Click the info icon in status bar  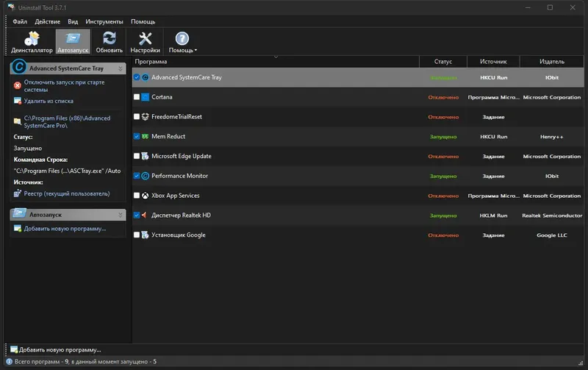[x=9, y=362]
